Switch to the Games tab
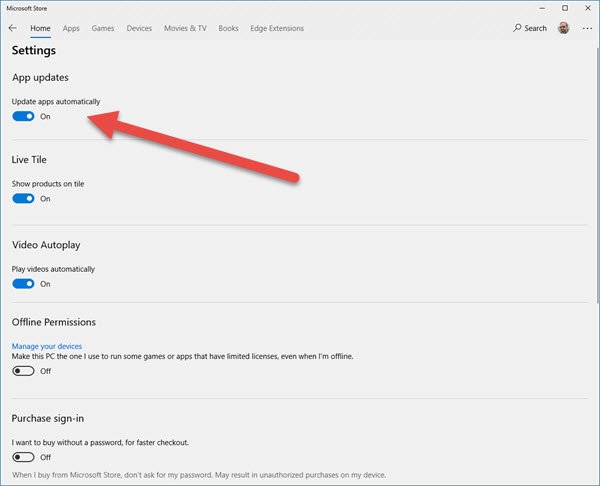The height and width of the screenshot is (486, 600). 103,28
